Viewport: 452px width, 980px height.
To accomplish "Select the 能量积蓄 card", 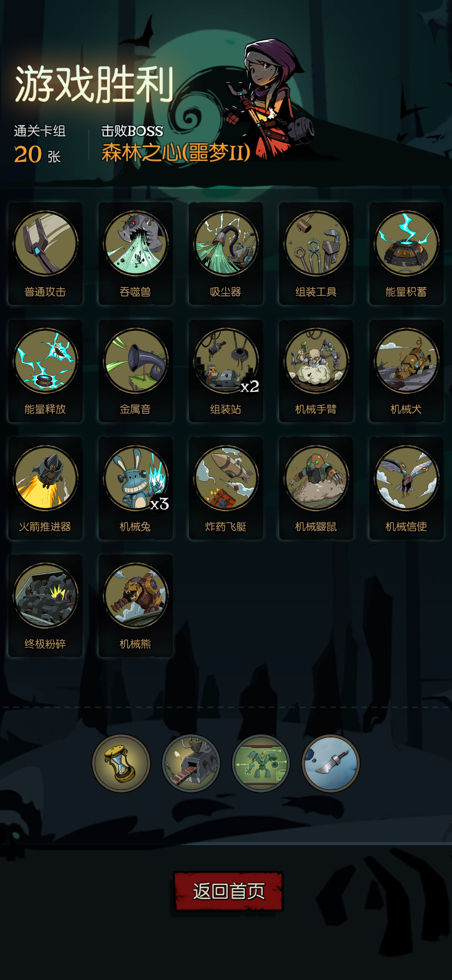I will [x=406, y=253].
